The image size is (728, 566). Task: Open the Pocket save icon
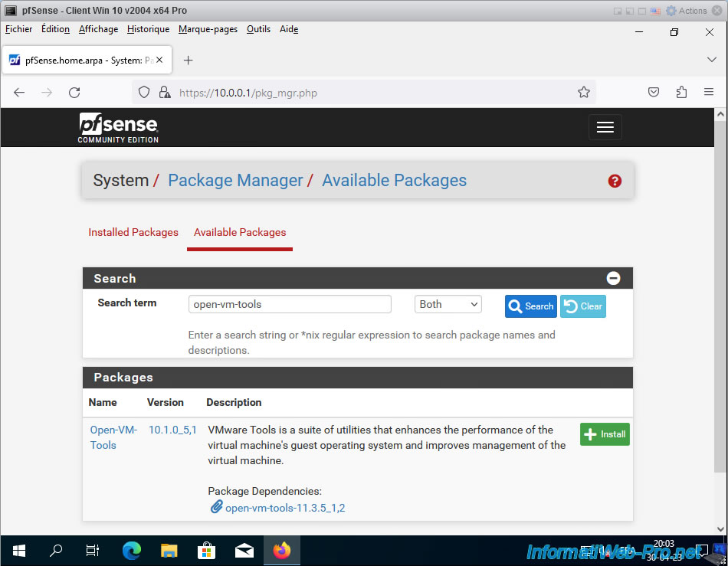[653, 93]
